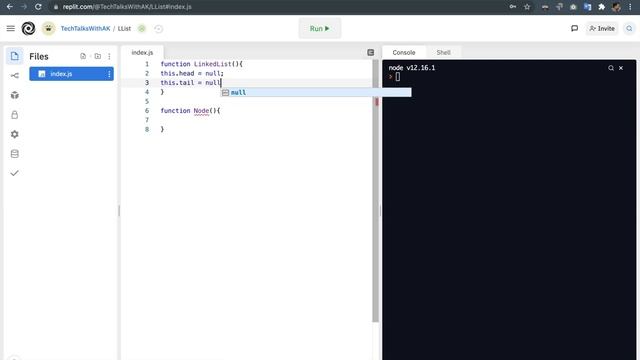640x360 pixels.
Task: Accept the null autocomplete suggestion
Action: tap(316, 93)
